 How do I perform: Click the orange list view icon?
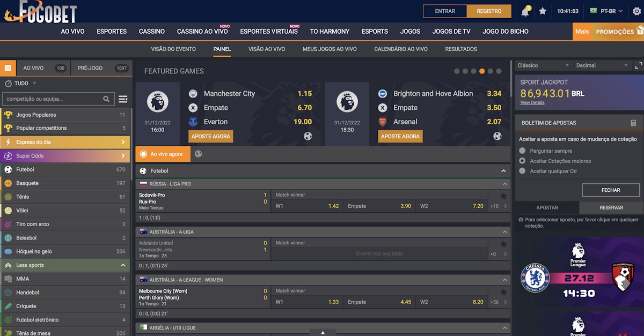point(8,68)
